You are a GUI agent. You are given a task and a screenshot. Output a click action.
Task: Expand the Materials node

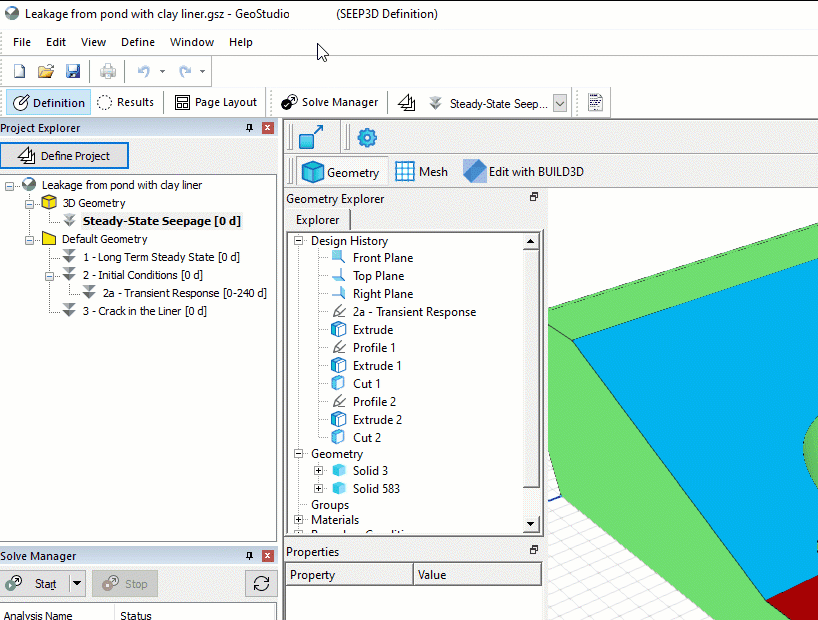[298, 520]
